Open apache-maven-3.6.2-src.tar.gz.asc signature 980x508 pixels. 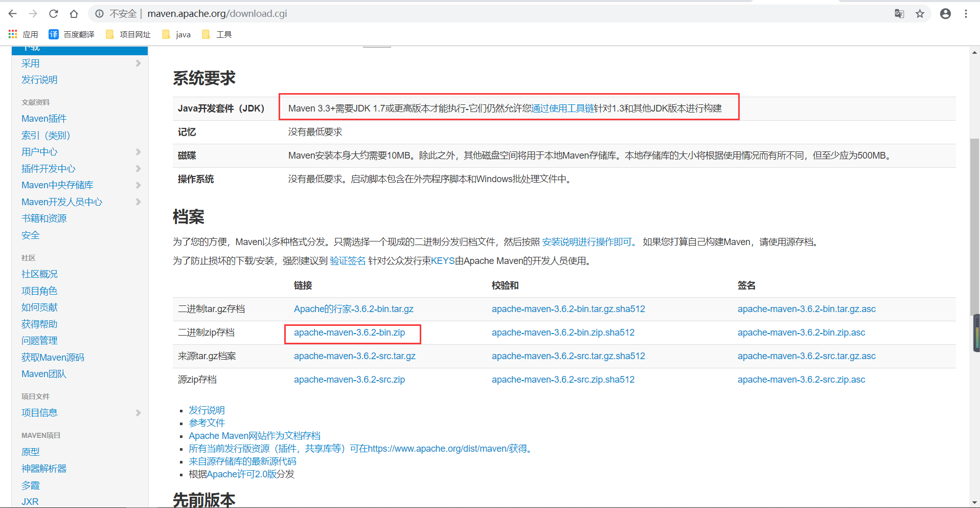coord(807,356)
